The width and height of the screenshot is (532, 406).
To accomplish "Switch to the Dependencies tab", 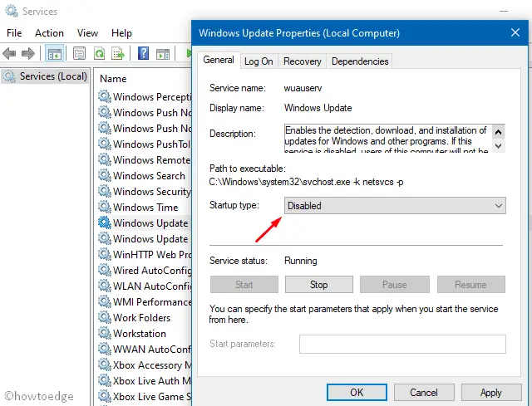I will pyautogui.click(x=360, y=61).
